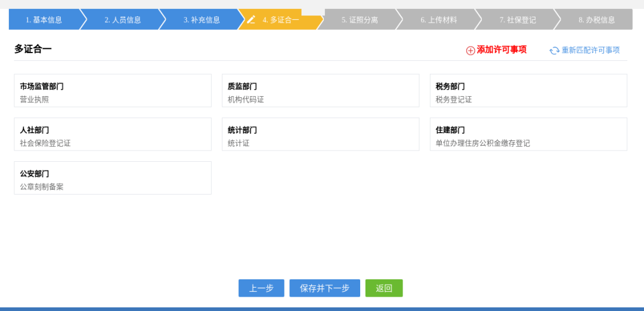The width and height of the screenshot is (644, 311).
Task: Select the 统计部门 card
Action: click(321, 134)
